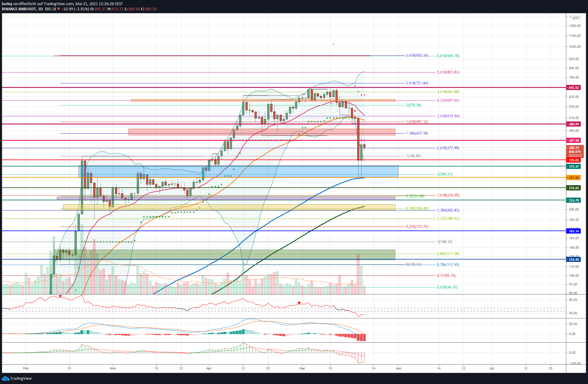Select the 2(290.27) Fibonacci label
Viewport: 588px width, 384px height.
pyautogui.click(x=445, y=174)
